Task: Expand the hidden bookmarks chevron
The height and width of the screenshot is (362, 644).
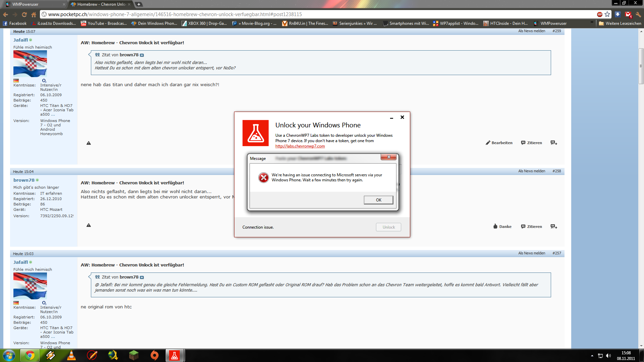Action: coord(592,23)
